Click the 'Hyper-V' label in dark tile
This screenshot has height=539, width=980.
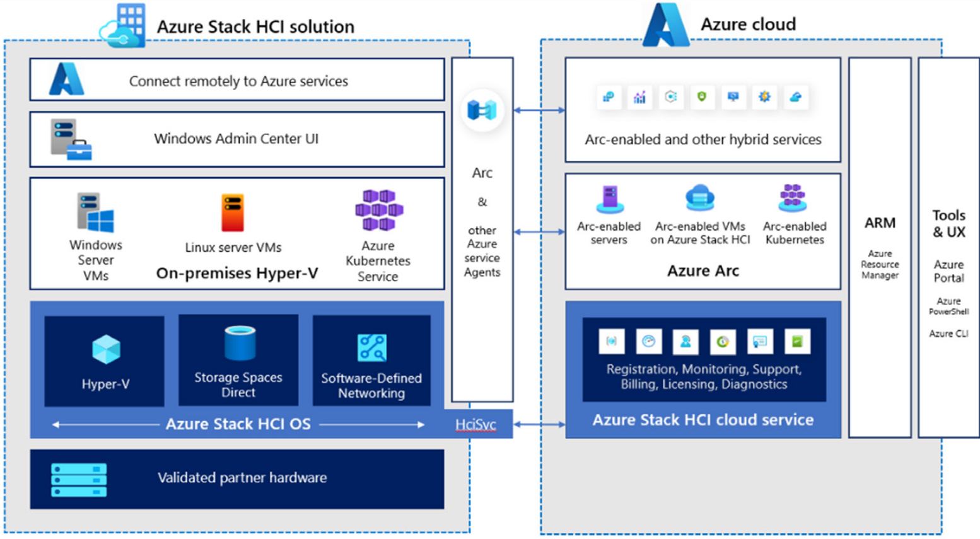(x=105, y=384)
